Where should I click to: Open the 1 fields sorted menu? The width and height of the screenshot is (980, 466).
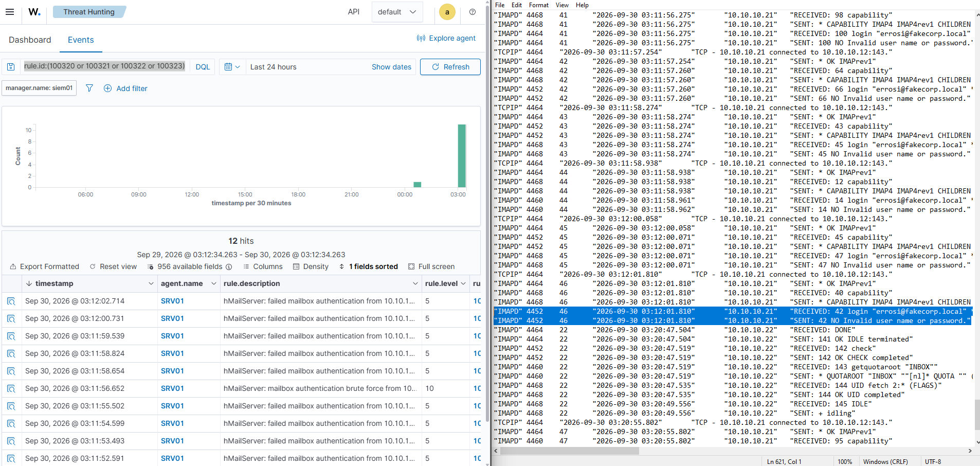(x=369, y=266)
